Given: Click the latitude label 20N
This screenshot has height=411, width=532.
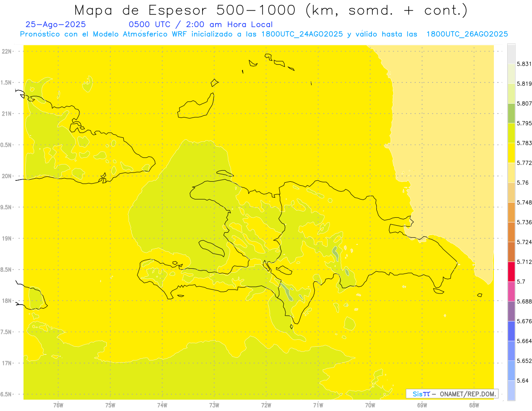Looking at the screenshot, I should tap(6, 176).
